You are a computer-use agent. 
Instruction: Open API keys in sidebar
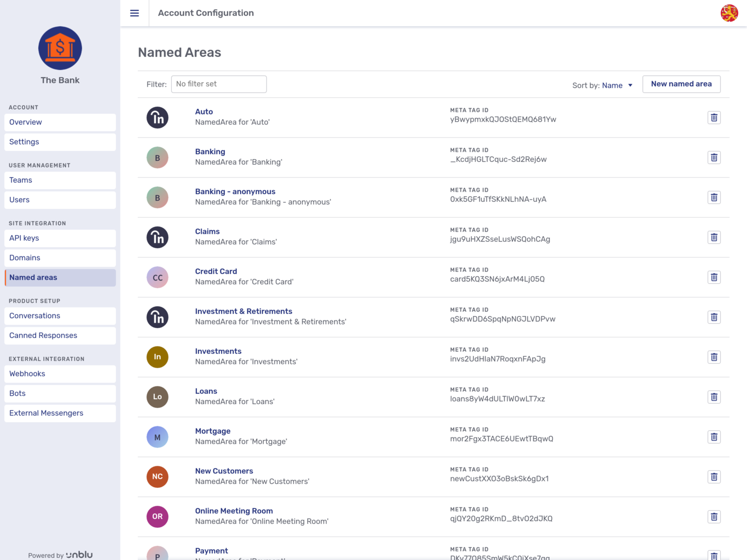[x=60, y=238]
